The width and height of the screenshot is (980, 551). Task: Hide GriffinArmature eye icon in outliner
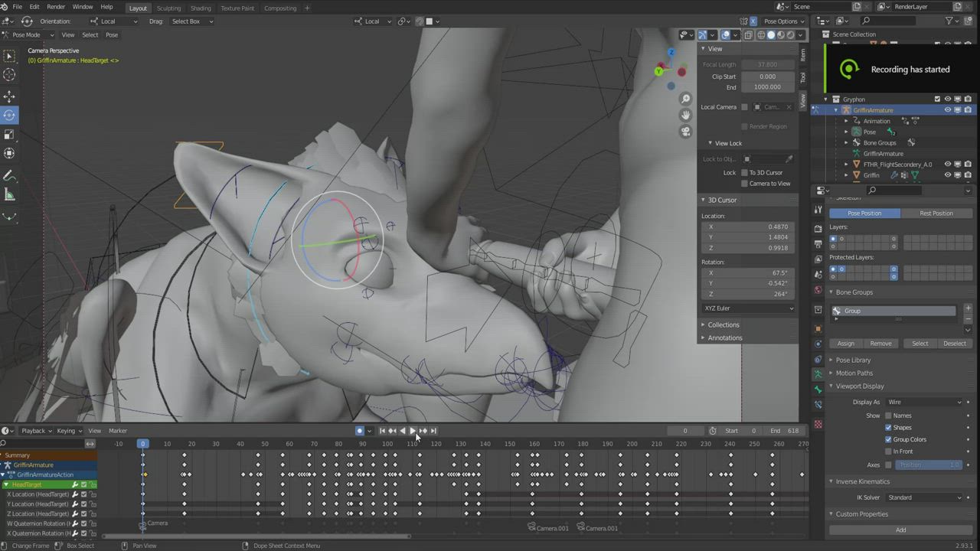click(x=947, y=109)
